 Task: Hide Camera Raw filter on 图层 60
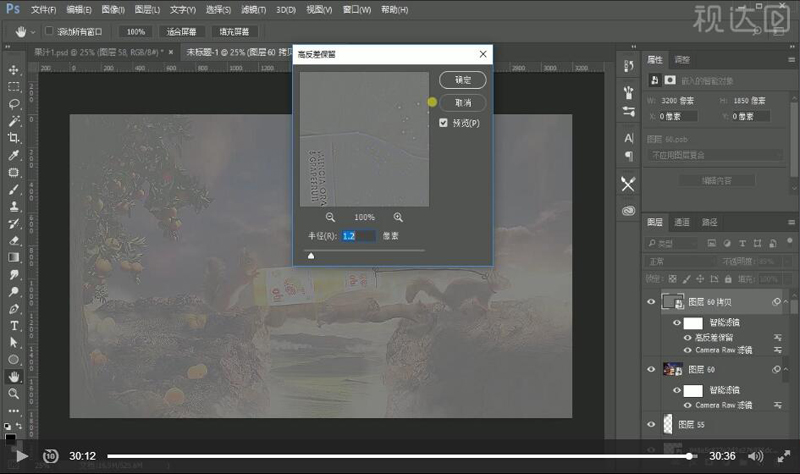point(687,405)
